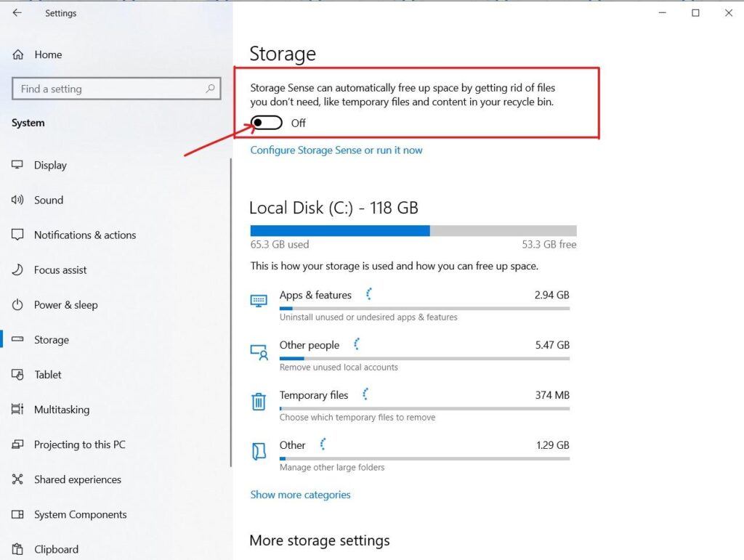This screenshot has width=744, height=560.
Task: Click the Apps & features usage bar
Action: pyautogui.click(x=424, y=308)
